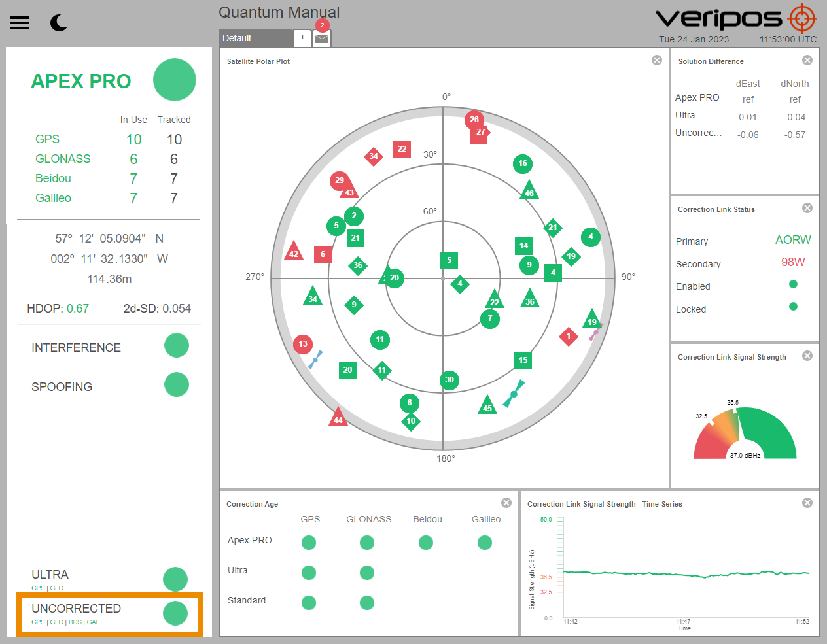The width and height of the screenshot is (827, 644).
Task: Click the height reading 114.36m
Action: click(109, 279)
